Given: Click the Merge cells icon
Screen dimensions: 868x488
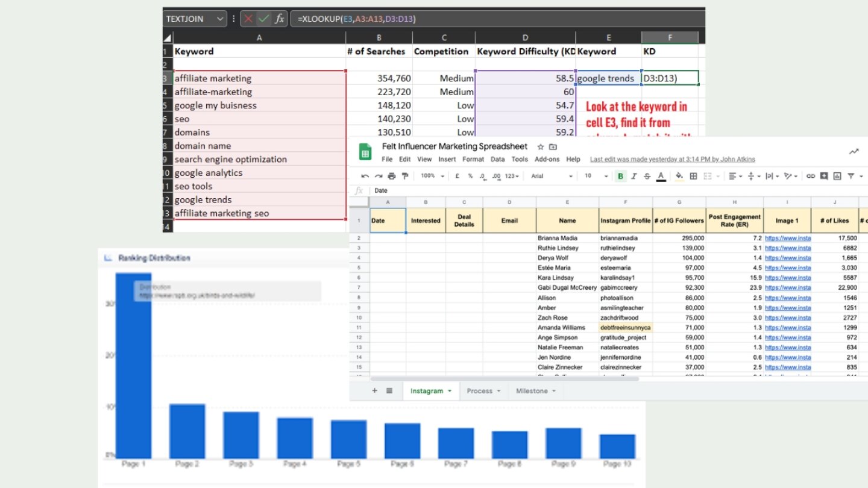Looking at the screenshot, I should click(708, 176).
